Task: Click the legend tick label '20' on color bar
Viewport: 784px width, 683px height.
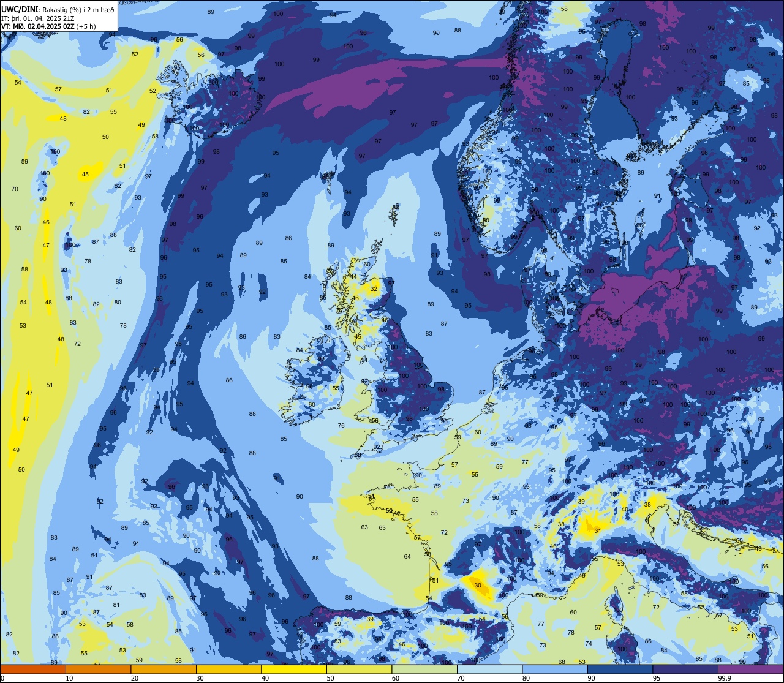Action: [135, 678]
